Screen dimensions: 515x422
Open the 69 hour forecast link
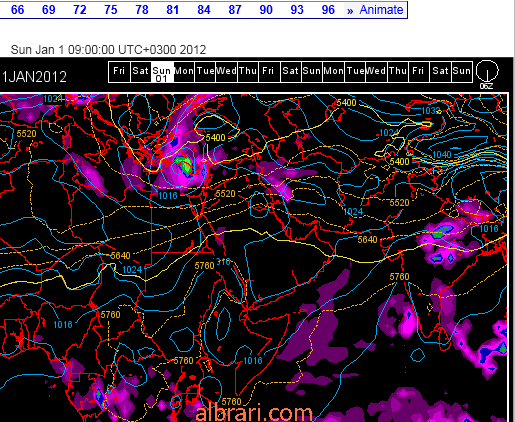point(48,10)
